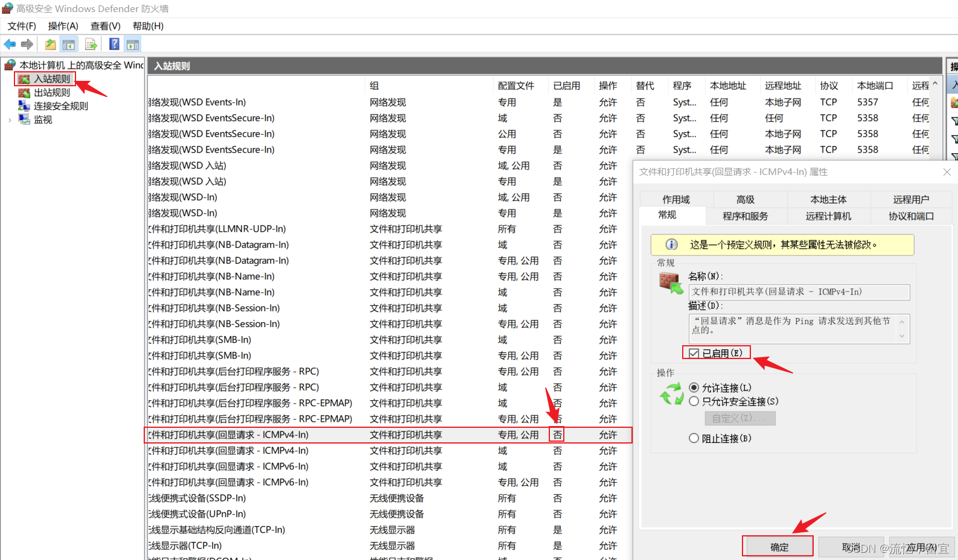Click the Up one level folder icon

(50, 44)
